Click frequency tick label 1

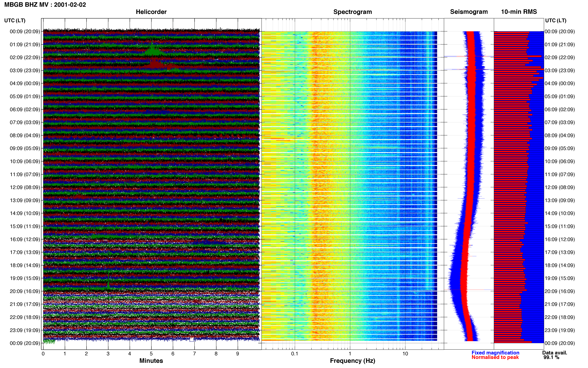point(350,354)
